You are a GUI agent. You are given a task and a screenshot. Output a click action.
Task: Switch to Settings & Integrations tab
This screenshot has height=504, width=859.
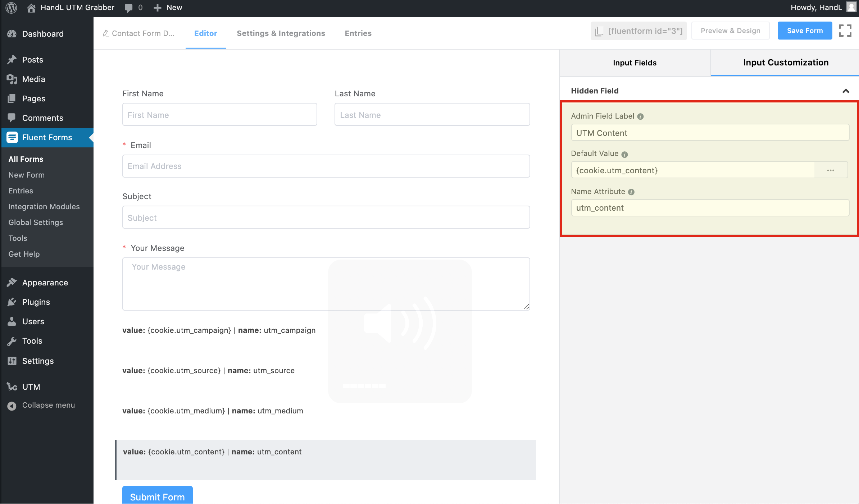[281, 33]
